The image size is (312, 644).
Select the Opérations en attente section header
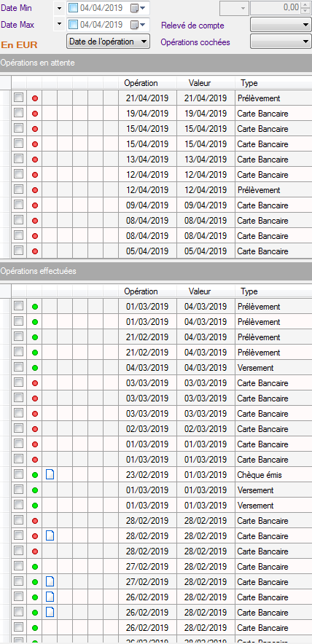156,63
